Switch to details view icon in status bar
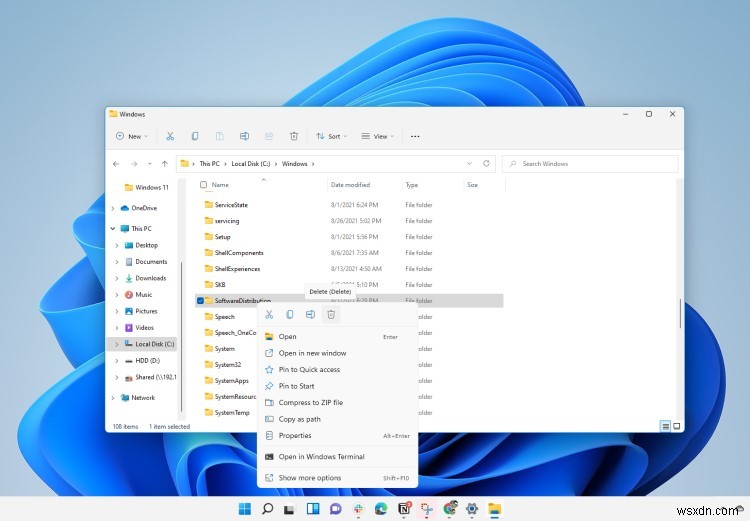The image size is (750, 521). 665,426
